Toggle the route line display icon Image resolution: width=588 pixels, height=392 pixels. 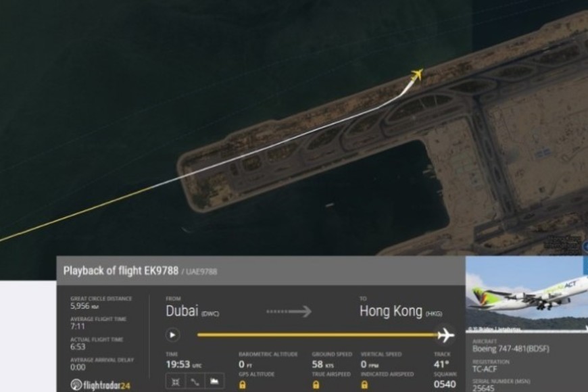pyautogui.click(x=195, y=382)
